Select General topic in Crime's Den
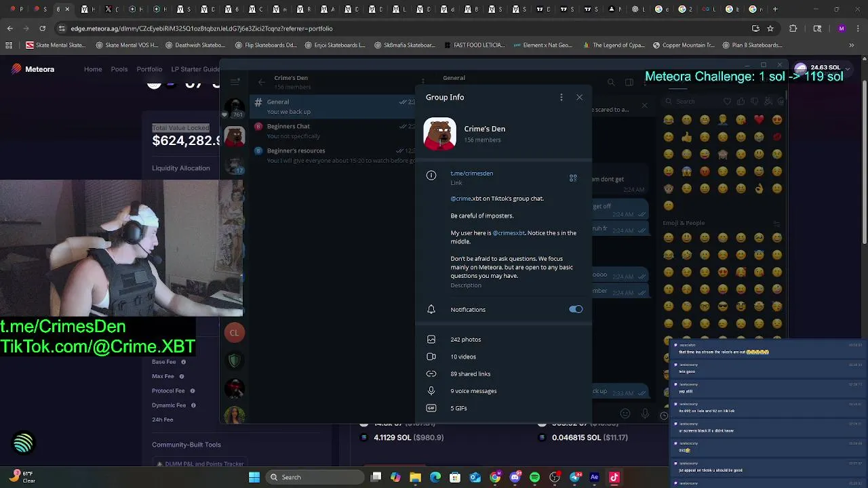Viewport: 868px width, 488px height. (333, 106)
